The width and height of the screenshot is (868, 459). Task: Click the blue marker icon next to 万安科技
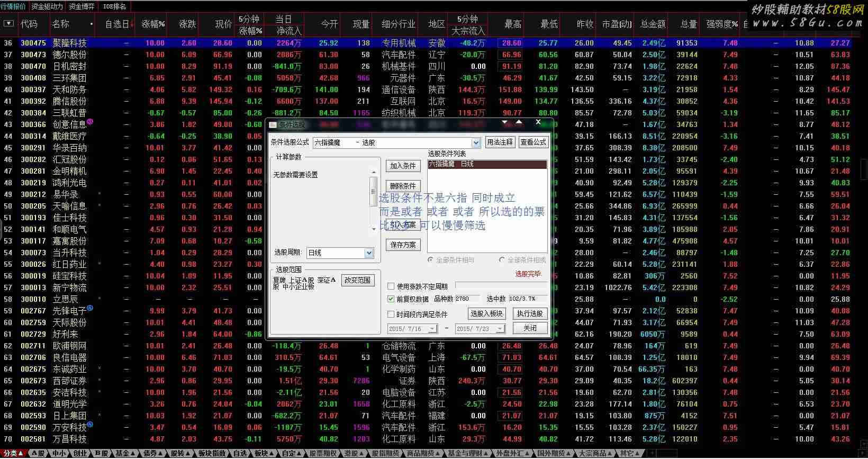tap(90, 425)
